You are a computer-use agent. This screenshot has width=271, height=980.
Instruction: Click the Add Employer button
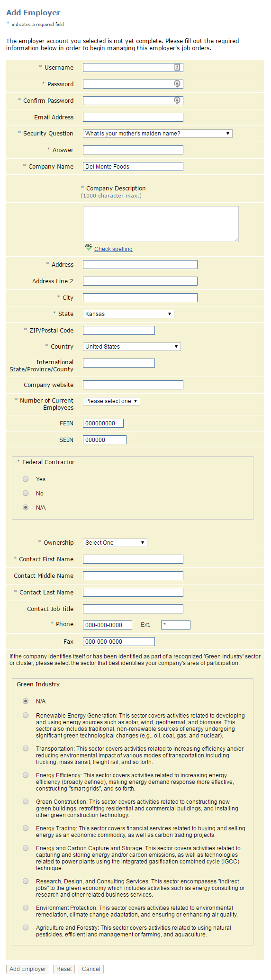[28, 969]
